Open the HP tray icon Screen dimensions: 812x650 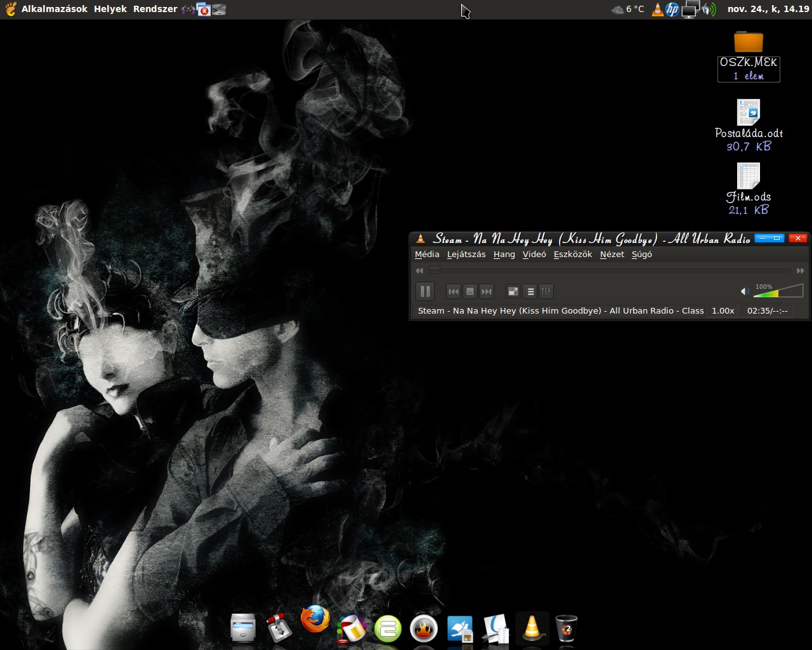coord(672,9)
